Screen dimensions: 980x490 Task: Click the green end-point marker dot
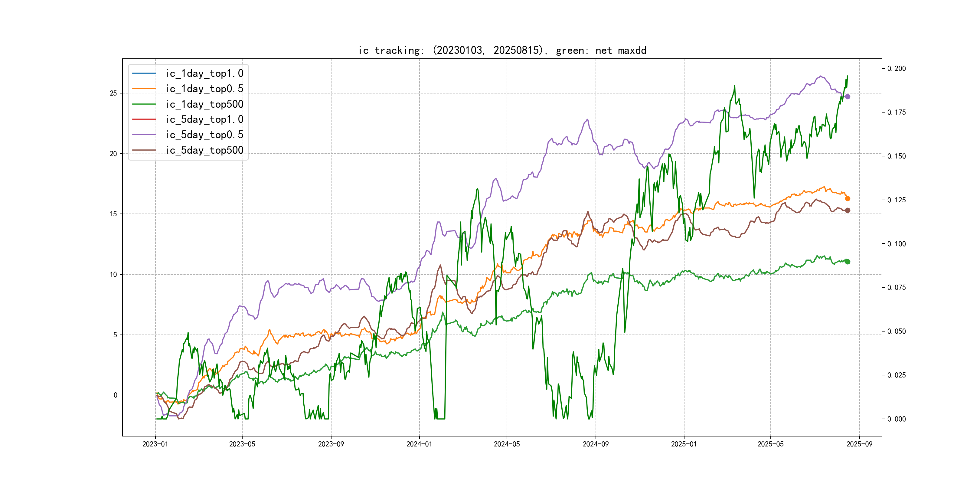(x=847, y=262)
